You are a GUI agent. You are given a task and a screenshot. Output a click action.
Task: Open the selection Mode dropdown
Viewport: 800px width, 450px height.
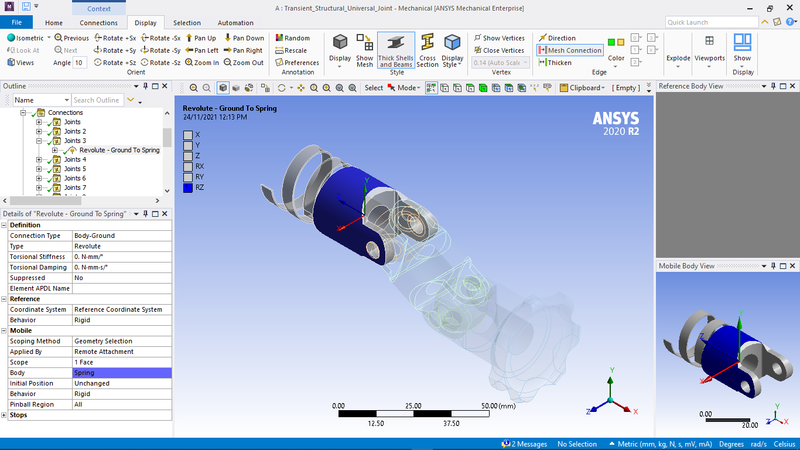coord(404,88)
